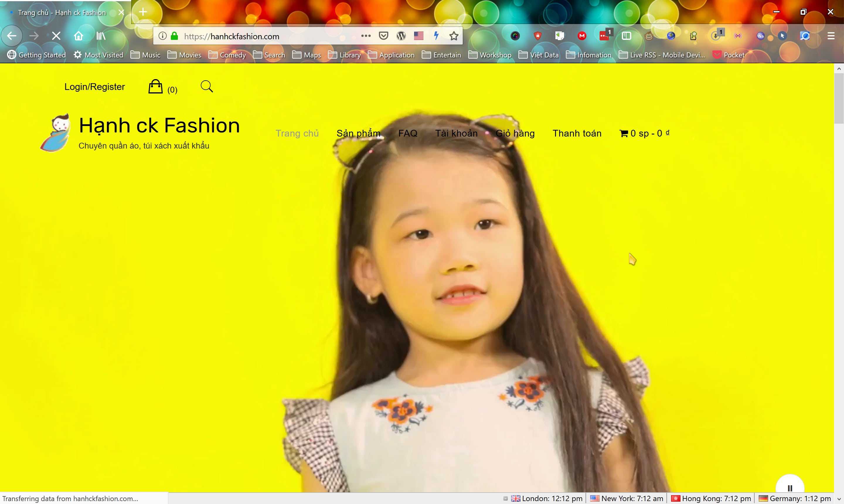Check new downloads via download arrow badge

pyautogui.click(x=716, y=36)
